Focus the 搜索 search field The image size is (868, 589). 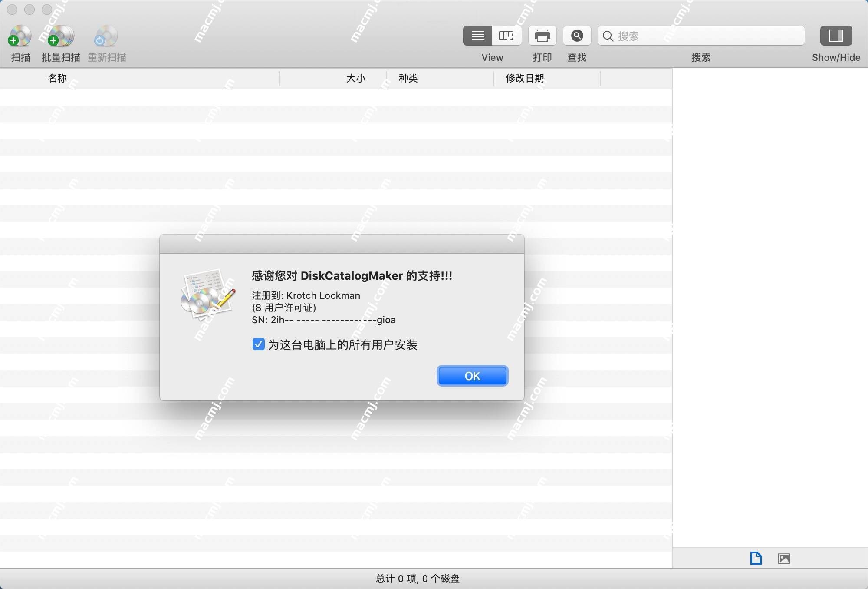click(x=701, y=36)
